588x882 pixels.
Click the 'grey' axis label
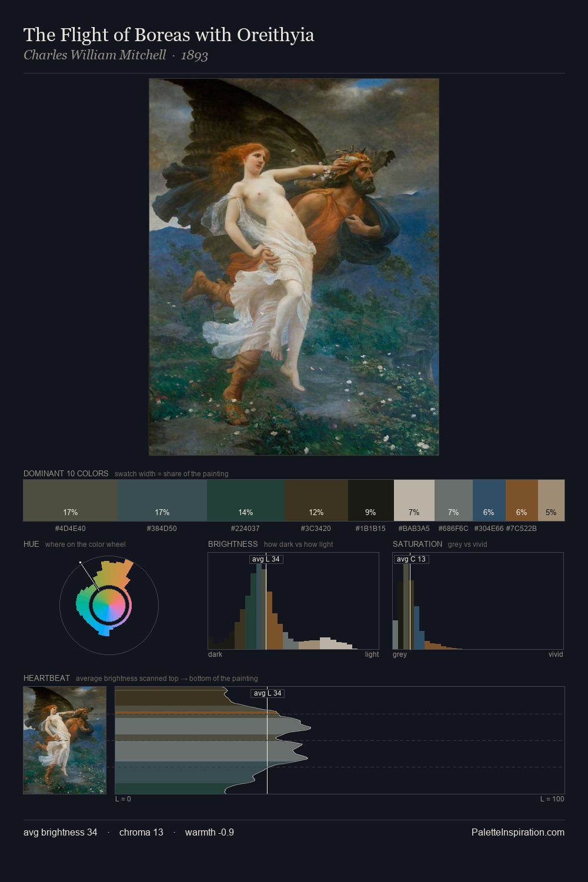click(x=400, y=654)
